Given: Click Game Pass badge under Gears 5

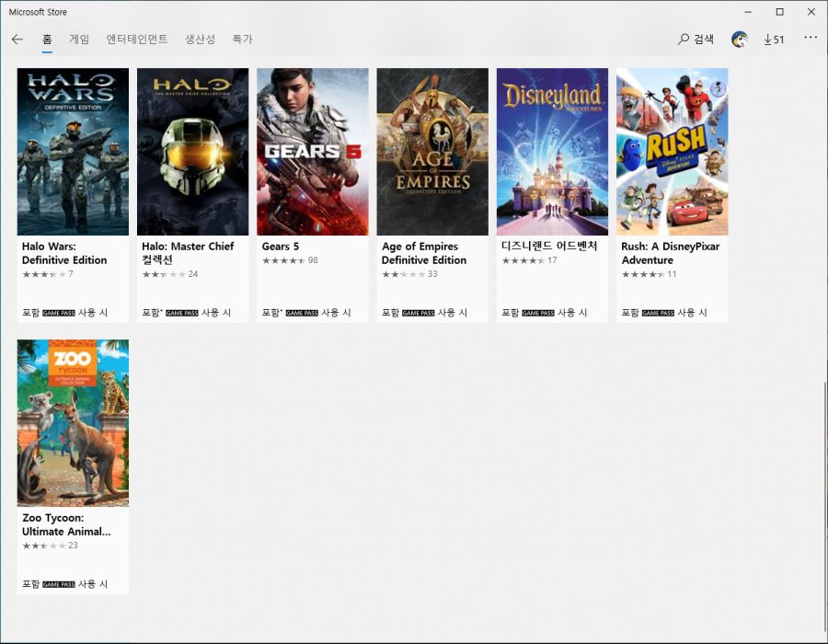Looking at the screenshot, I should point(302,313).
